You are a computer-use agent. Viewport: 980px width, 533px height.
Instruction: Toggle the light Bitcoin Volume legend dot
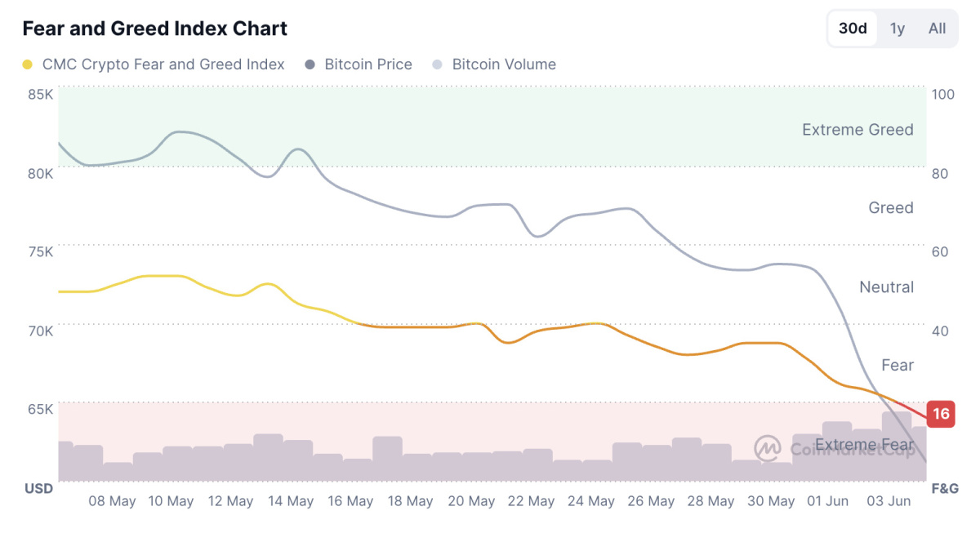[x=437, y=64]
